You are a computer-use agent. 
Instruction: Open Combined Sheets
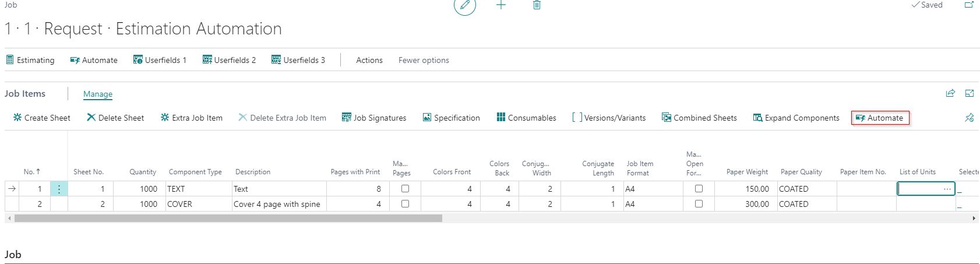[699, 118]
